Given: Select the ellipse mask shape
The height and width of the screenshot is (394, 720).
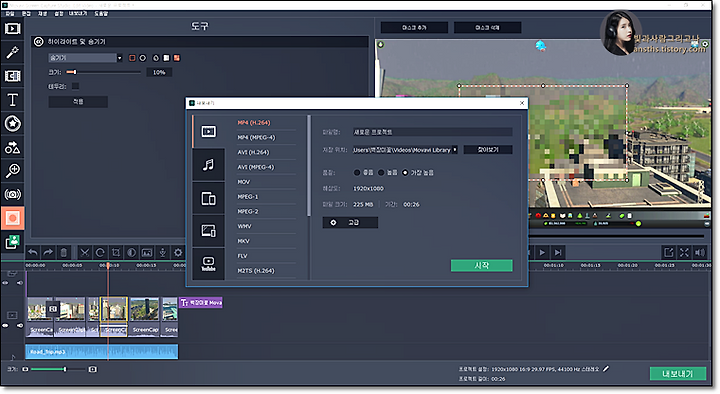Looking at the screenshot, I should (143, 58).
